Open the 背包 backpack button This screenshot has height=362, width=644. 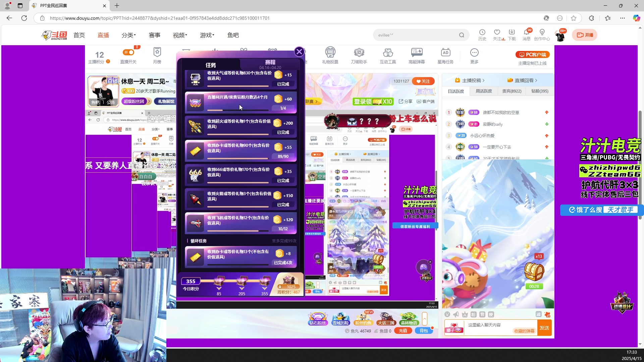click(424, 331)
